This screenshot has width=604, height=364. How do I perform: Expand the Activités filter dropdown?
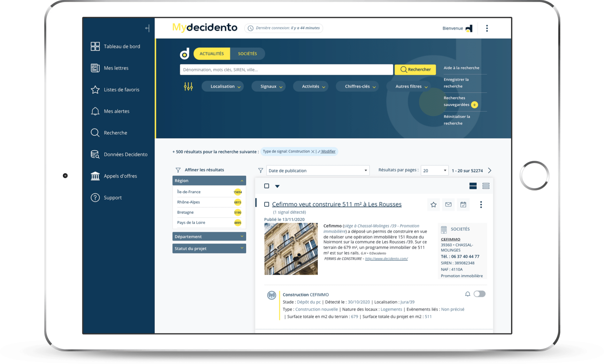point(311,86)
